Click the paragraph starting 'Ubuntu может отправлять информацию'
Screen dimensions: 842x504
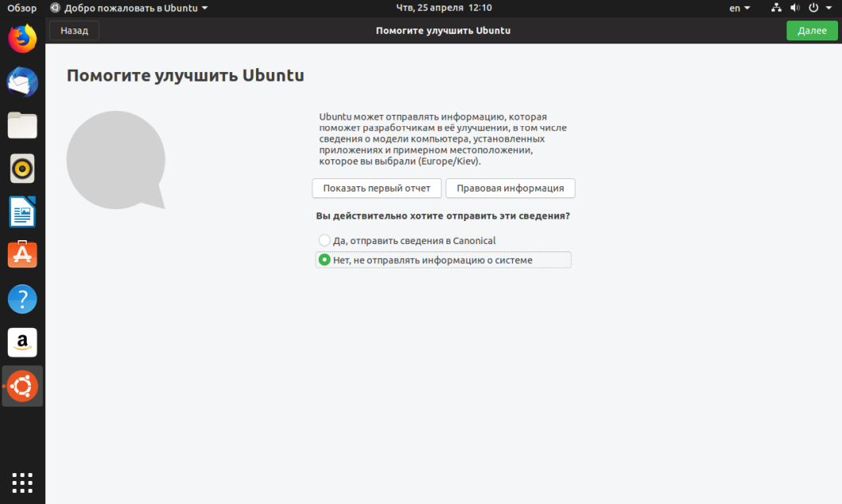pos(443,139)
